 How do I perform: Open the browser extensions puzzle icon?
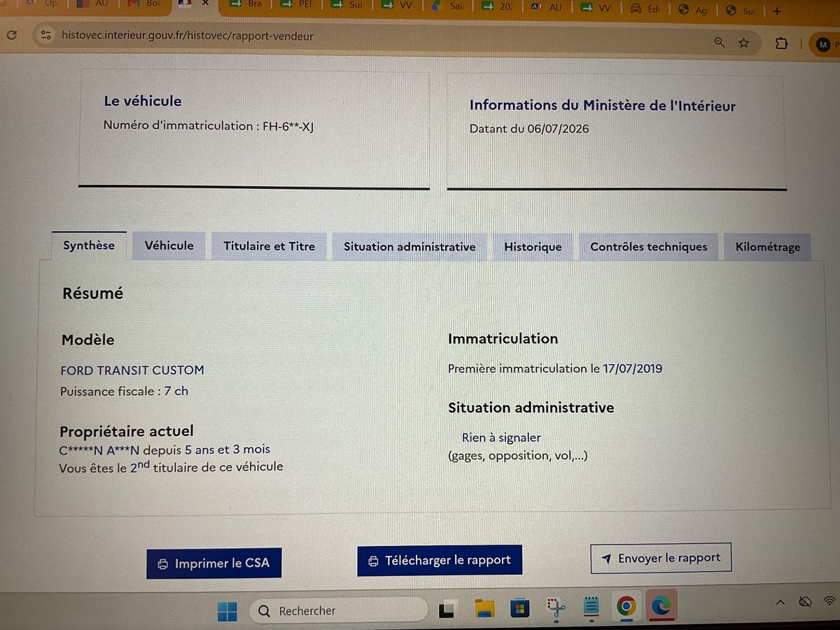[x=781, y=43]
